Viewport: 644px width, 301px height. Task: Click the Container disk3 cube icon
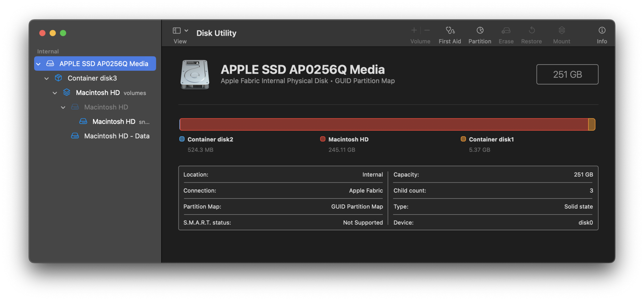click(x=58, y=78)
